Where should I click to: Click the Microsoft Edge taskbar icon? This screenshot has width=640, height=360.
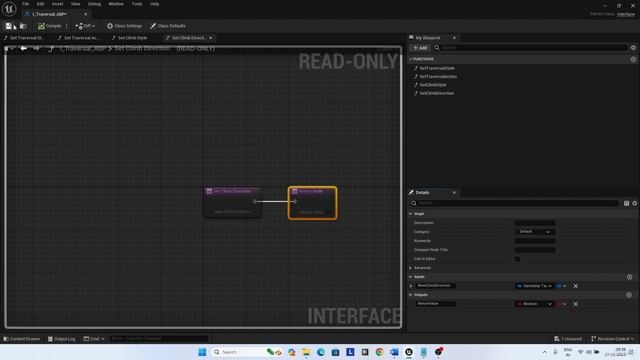click(321, 352)
